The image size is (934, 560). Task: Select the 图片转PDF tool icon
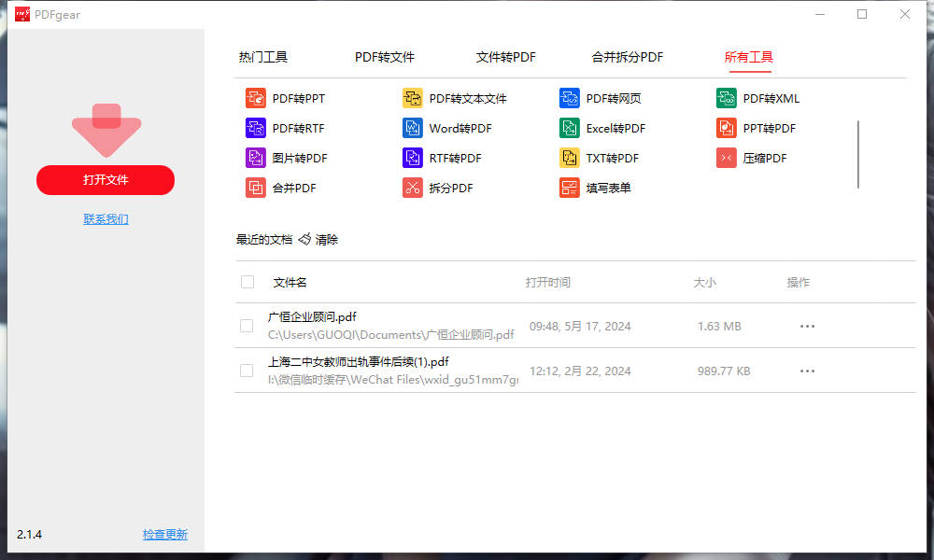[x=256, y=158]
